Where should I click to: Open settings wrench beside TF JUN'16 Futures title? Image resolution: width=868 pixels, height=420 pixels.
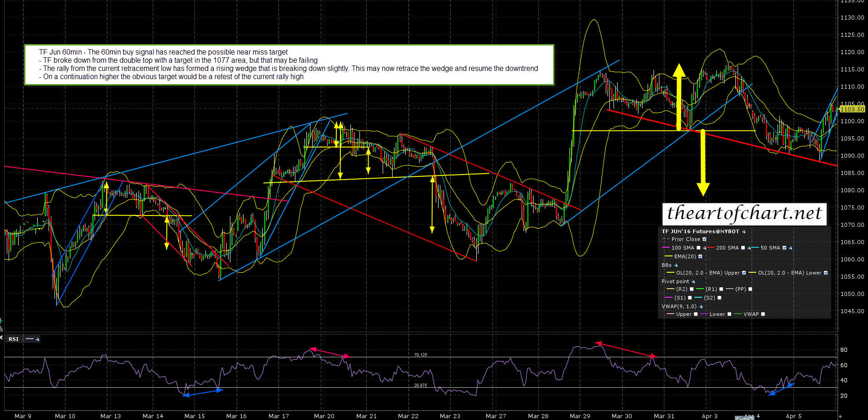coord(743,232)
